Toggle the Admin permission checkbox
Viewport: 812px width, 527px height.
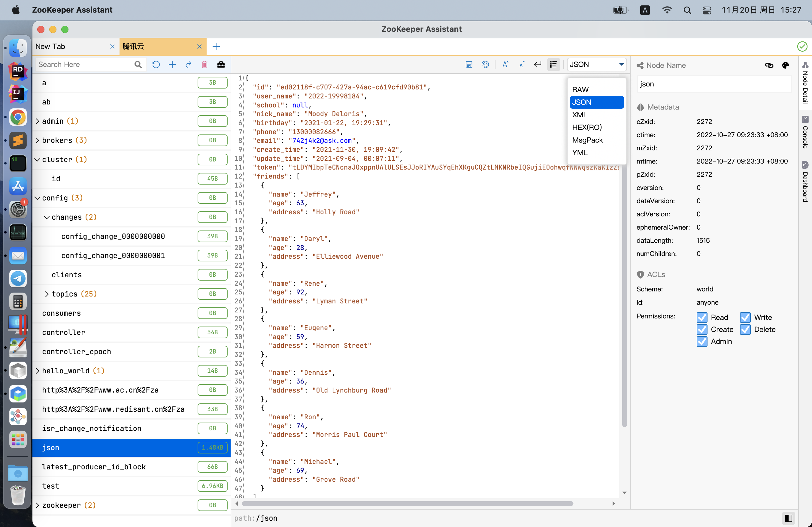(702, 341)
